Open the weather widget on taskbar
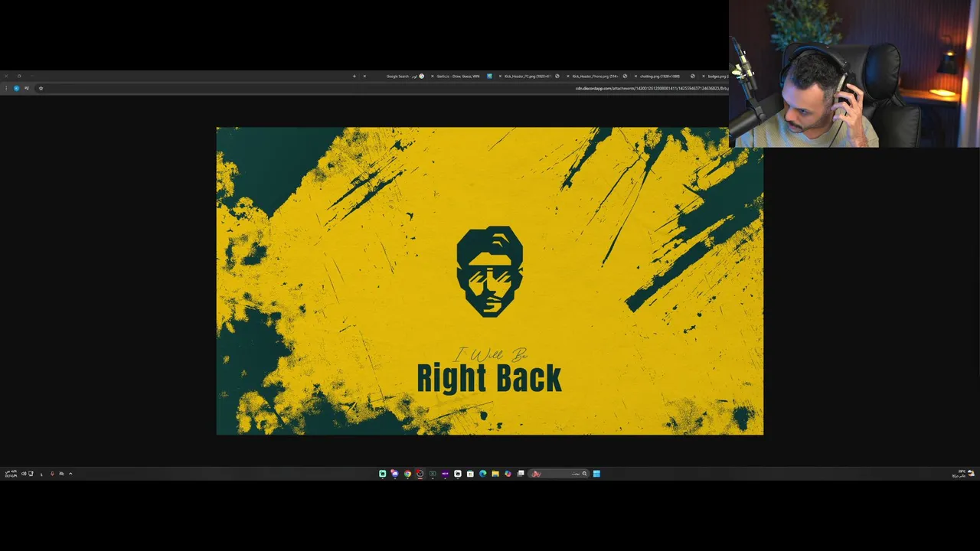Image resolution: width=980 pixels, height=551 pixels. (x=962, y=474)
